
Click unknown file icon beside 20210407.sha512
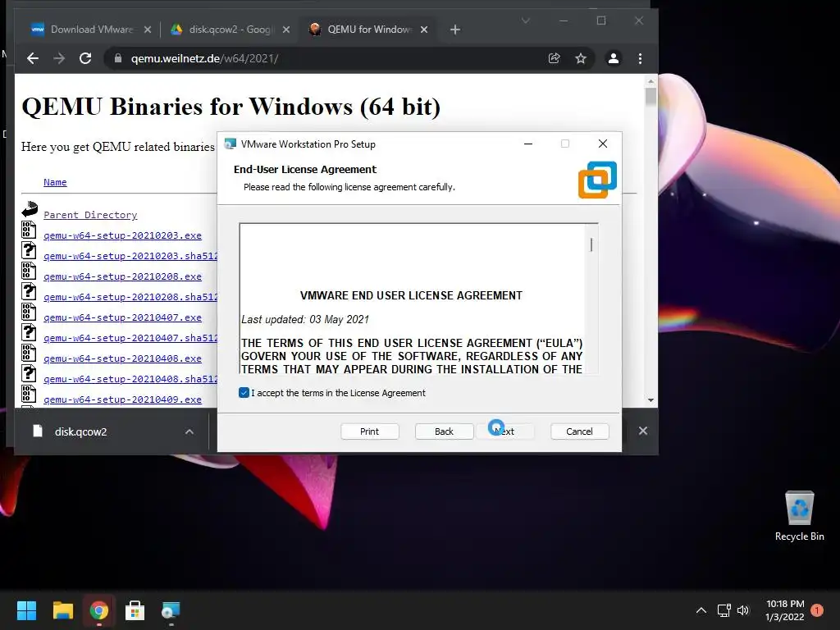point(29,332)
